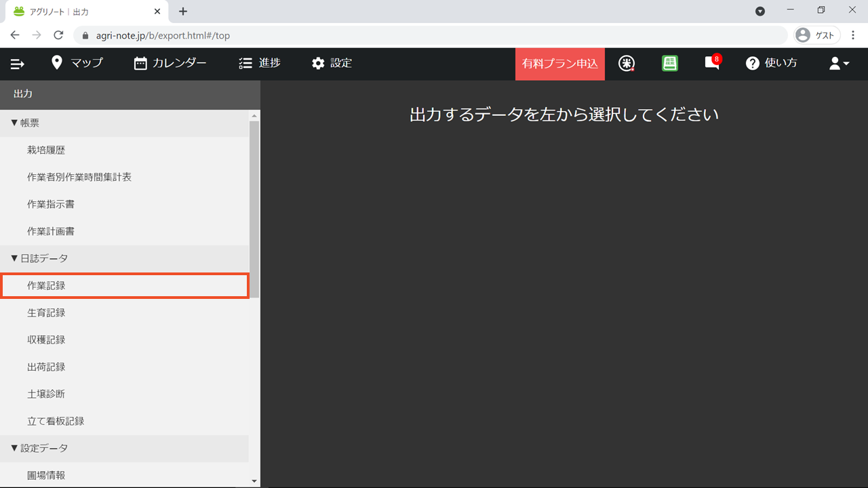The height and width of the screenshot is (488, 868).
Task: Click the browser back arrow
Action: click(15, 35)
